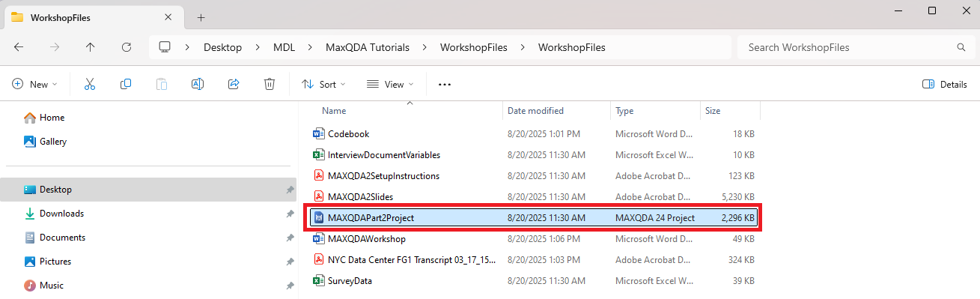Image resolution: width=980 pixels, height=299 pixels.
Task: Select the MAXQDA2Slides file name
Action: point(361,197)
